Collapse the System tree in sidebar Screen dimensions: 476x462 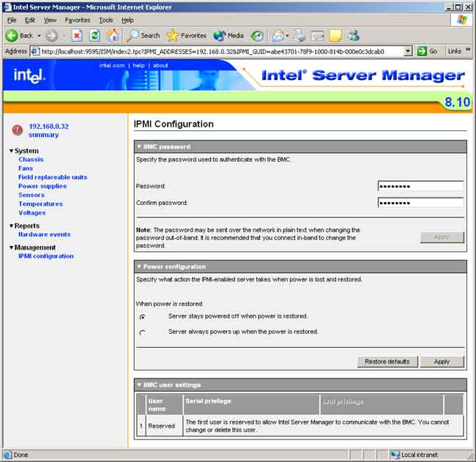click(x=12, y=151)
